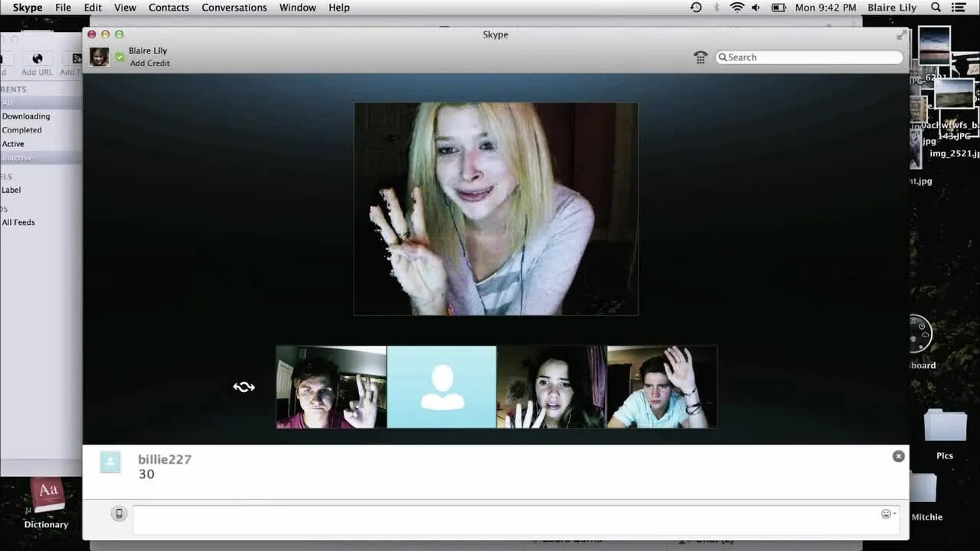Open the Edit menu
980x551 pixels.
click(93, 8)
